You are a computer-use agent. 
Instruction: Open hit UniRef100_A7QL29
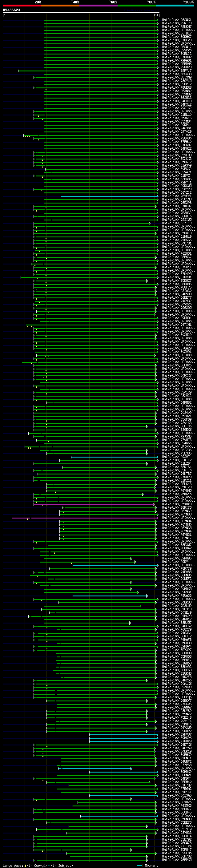click(177, 40)
